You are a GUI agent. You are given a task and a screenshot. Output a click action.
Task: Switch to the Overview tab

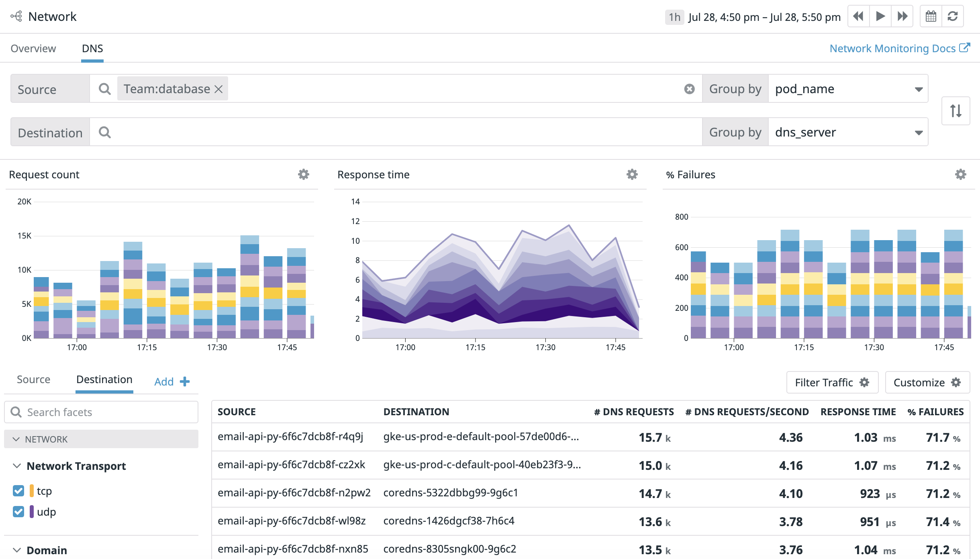click(x=33, y=48)
